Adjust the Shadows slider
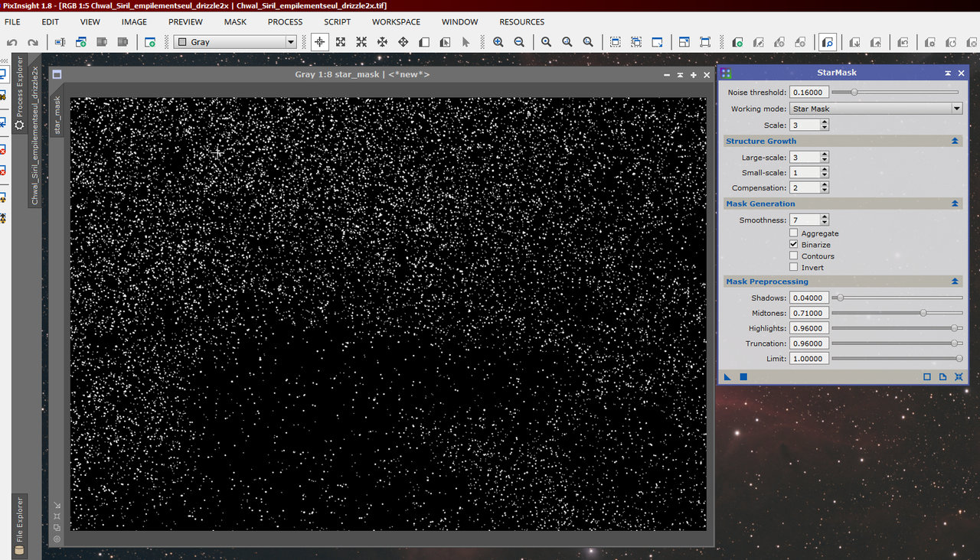980x560 pixels. (x=897, y=298)
